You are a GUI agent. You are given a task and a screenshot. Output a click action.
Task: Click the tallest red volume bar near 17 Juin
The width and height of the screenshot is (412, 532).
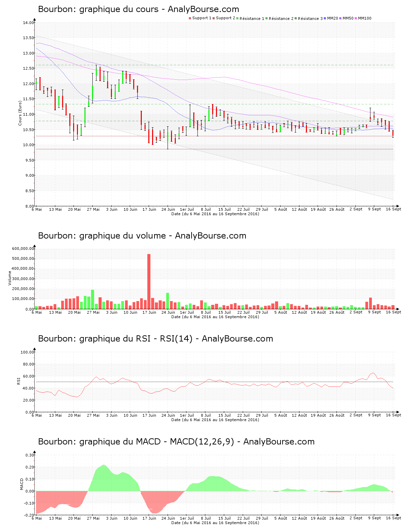[149, 281]
